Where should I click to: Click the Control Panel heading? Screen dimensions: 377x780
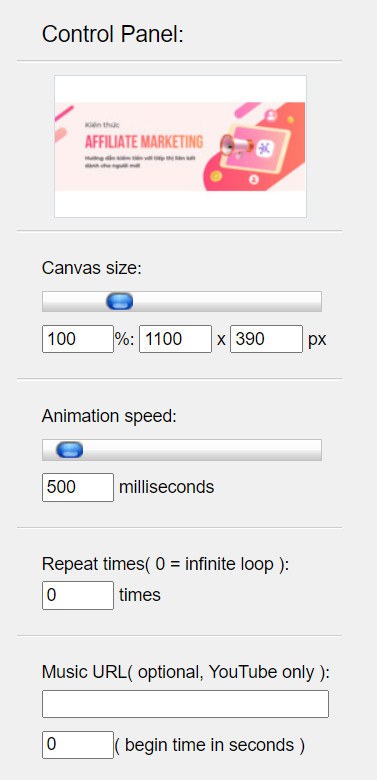113,34
